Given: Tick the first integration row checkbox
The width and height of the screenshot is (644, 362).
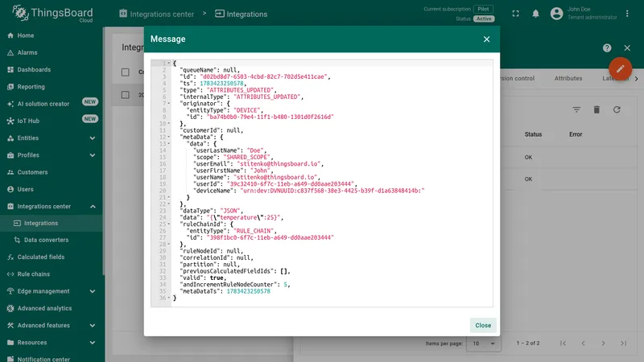Looking at the screenshot, I should point(126,95).
